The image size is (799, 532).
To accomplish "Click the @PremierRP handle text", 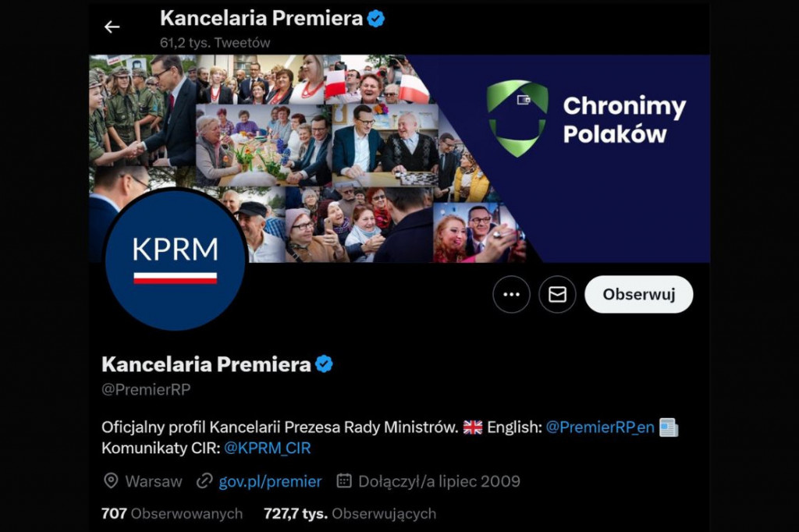I will coord(146,390).
